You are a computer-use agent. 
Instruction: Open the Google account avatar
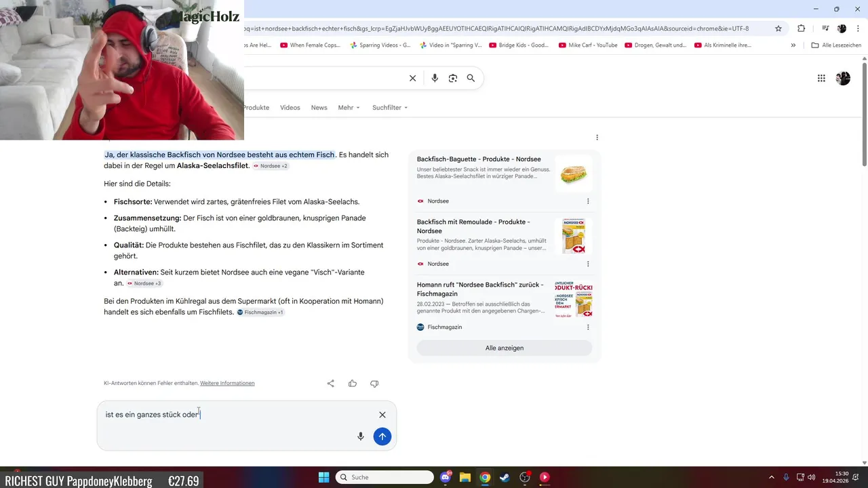843,78
